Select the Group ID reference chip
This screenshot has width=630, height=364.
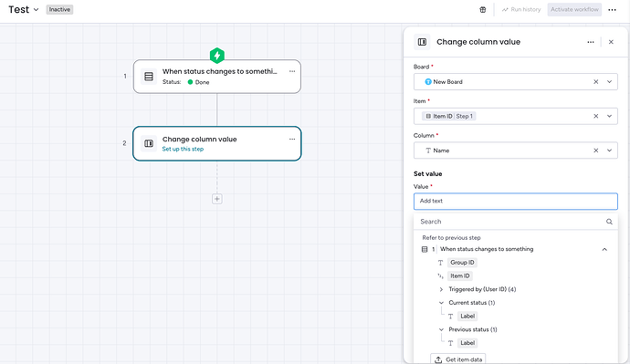[462, 263]
